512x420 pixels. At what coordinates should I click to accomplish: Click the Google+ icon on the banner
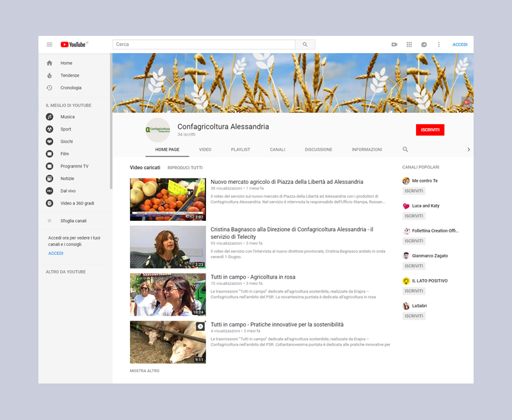(x=467, y=102)
